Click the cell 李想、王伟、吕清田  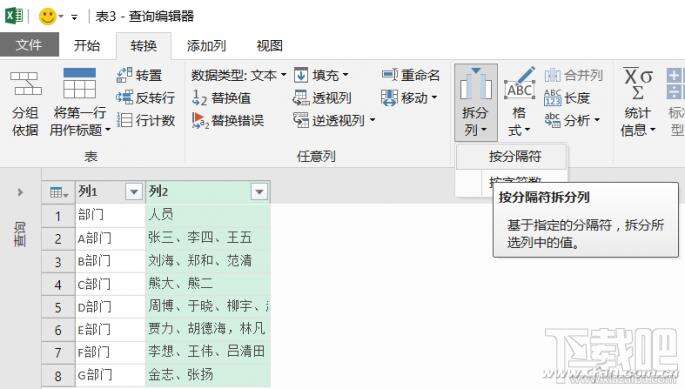208,352
